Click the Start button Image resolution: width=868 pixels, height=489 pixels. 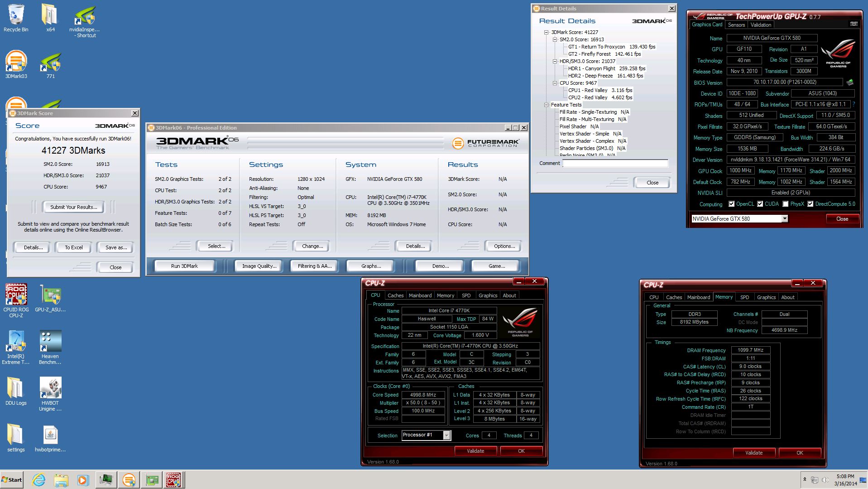[x=12, y=480]
